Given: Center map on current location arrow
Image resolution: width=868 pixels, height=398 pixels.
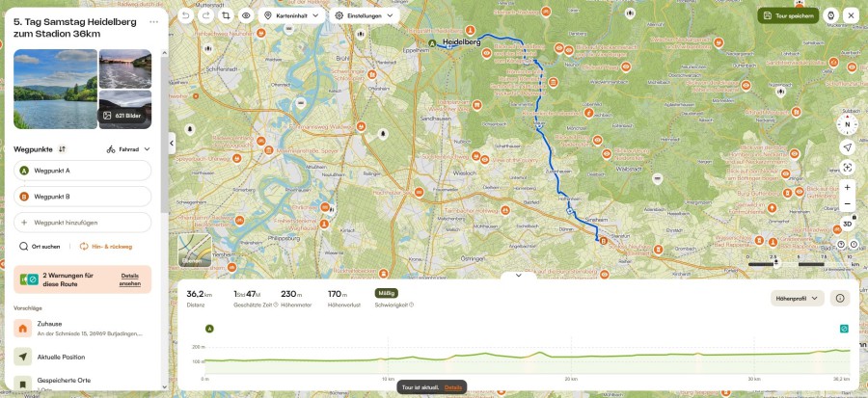Looking at the screenshot, I should pyautogui.click(x=847, y=147).
